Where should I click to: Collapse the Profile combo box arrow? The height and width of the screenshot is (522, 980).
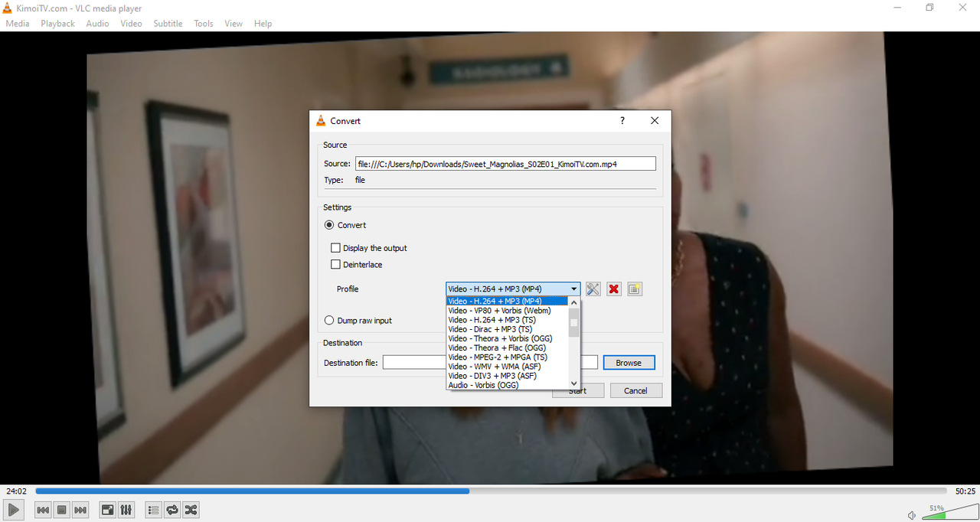point(573,289)
